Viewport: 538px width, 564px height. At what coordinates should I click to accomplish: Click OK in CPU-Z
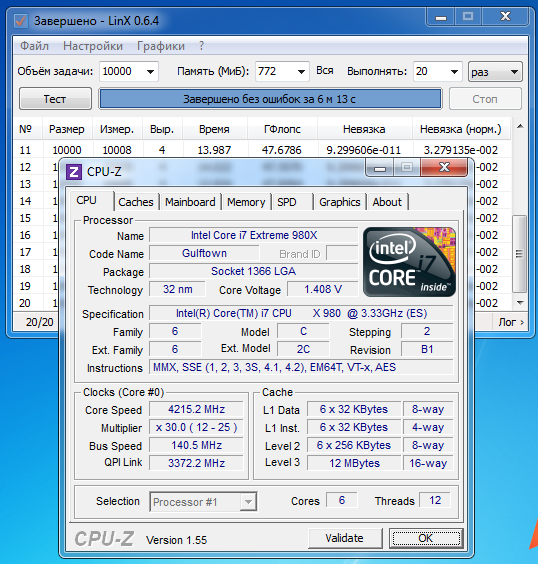pos(426,538)
